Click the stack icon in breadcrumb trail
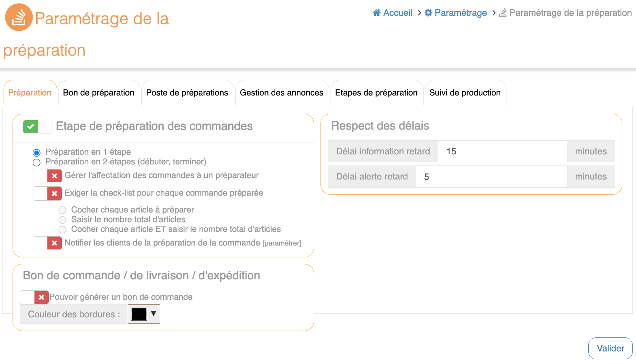 click(x=503, y=13)
